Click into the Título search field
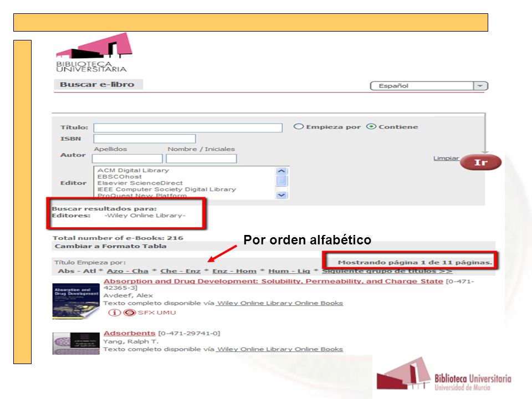Image resolution: width=532 pixels, height=399 pixels. tap(188, 127)
